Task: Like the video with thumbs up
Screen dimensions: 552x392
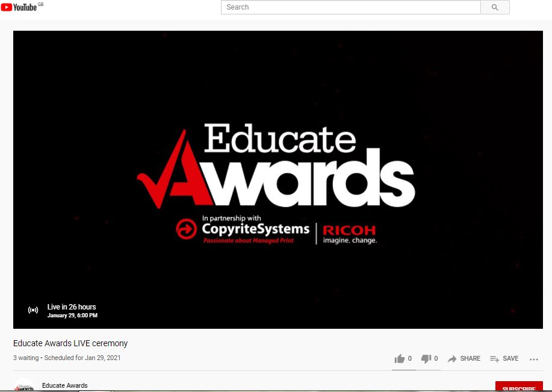Action: (x=403, y=358)
